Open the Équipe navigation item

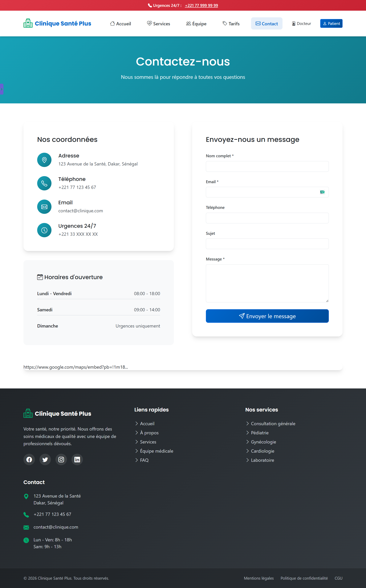pyautogui.click(x=196, y=24)
